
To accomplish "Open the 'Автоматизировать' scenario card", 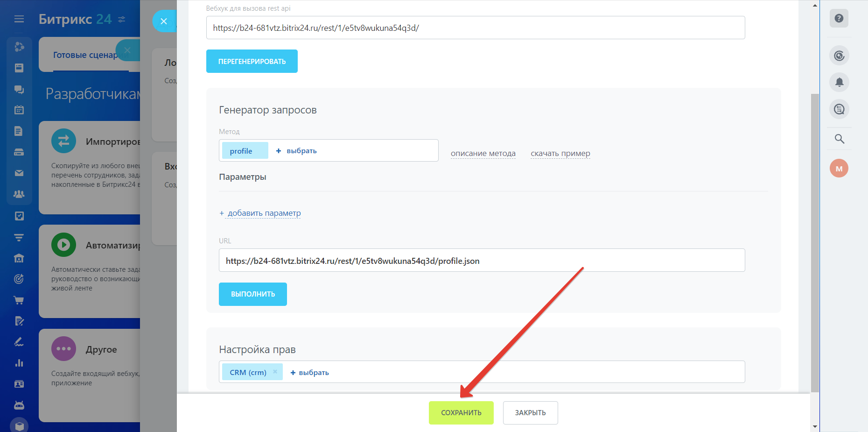I will coord(90,271).
